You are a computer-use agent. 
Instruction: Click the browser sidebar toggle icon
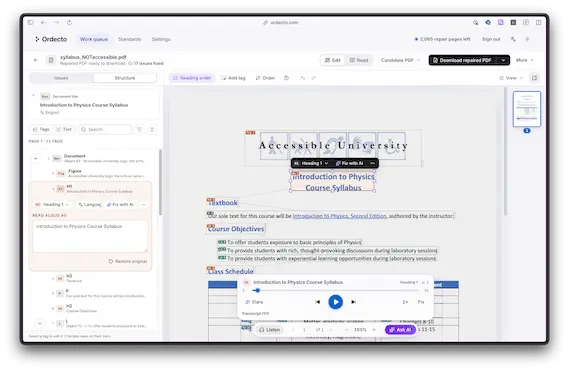point(30,23)
